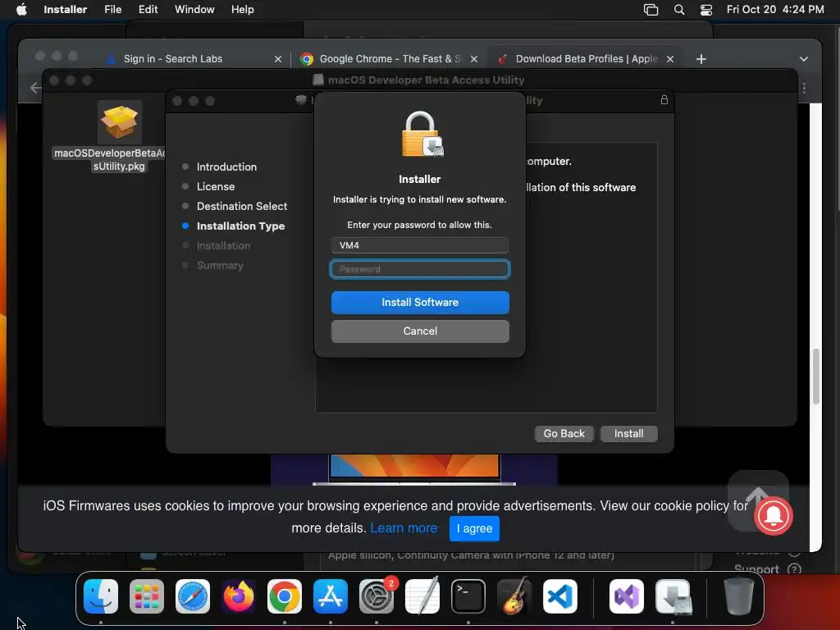Image resolution: width=840 pixels, height=630 pixels.
Task: Open the File menu
Action: point(112,10)
